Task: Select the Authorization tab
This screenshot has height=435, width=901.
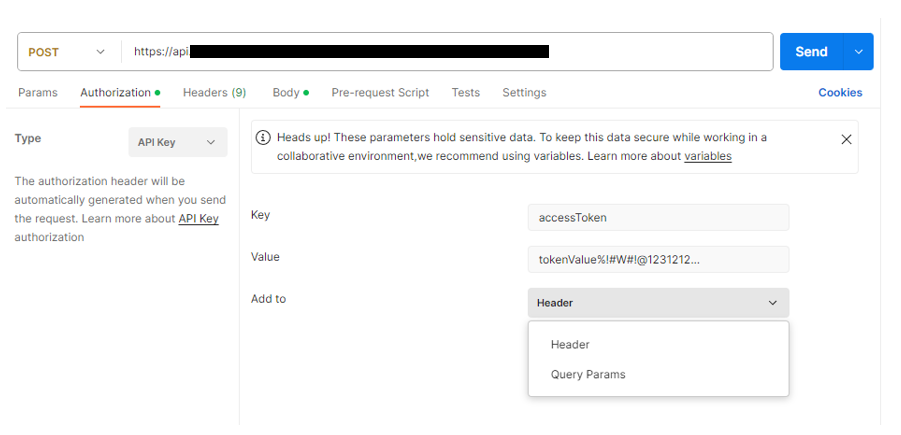Action: pyautogui.click(x=120, y=93)
